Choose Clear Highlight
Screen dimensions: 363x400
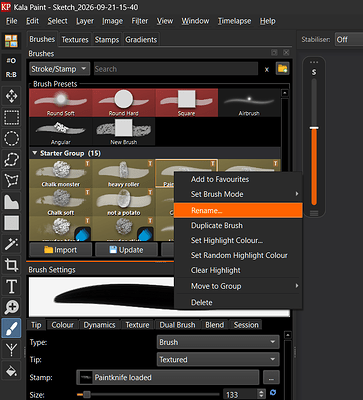[x=238, y=270]
